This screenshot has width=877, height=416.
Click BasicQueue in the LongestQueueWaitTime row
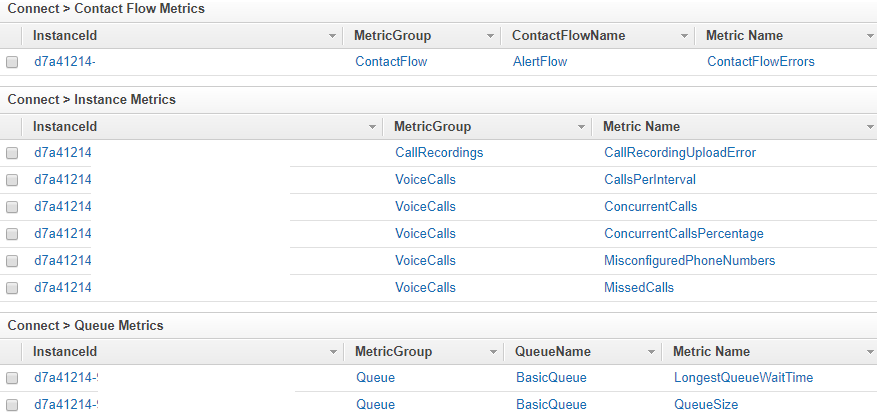[x=551, y=377]
